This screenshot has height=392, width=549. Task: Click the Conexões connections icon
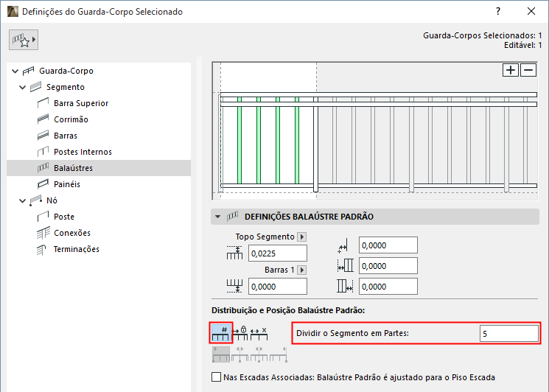tap(43, 233)
